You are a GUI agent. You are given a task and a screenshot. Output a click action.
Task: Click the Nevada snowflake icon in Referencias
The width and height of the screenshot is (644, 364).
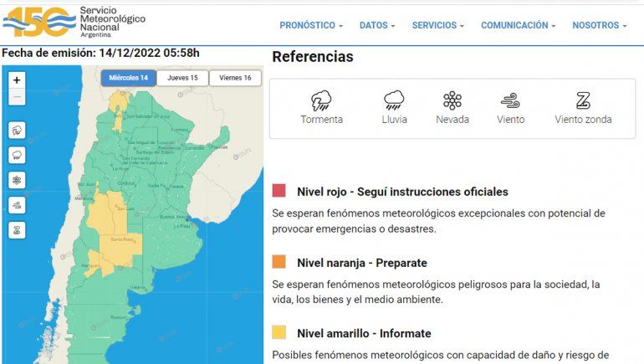coord(452,101)
